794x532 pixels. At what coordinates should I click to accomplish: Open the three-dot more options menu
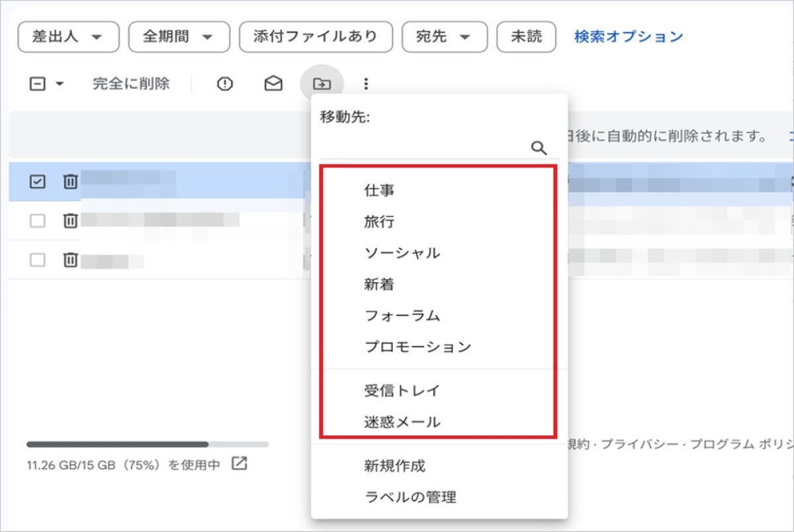pos(366,84)
